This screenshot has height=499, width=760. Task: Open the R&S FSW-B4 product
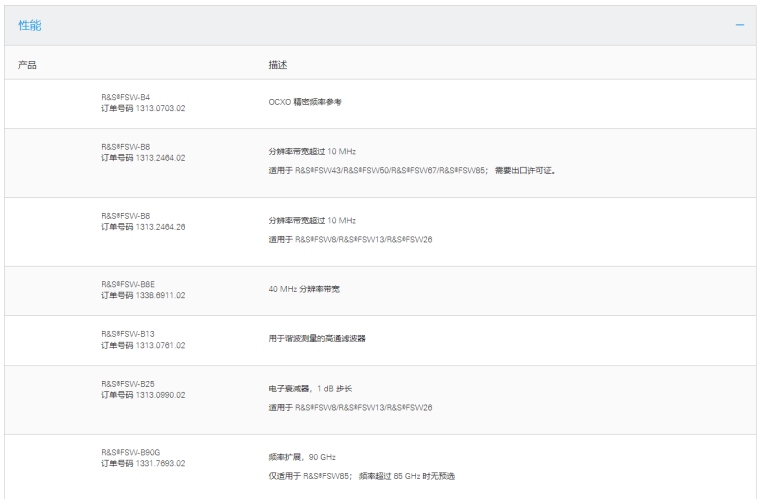click(126, 97)
